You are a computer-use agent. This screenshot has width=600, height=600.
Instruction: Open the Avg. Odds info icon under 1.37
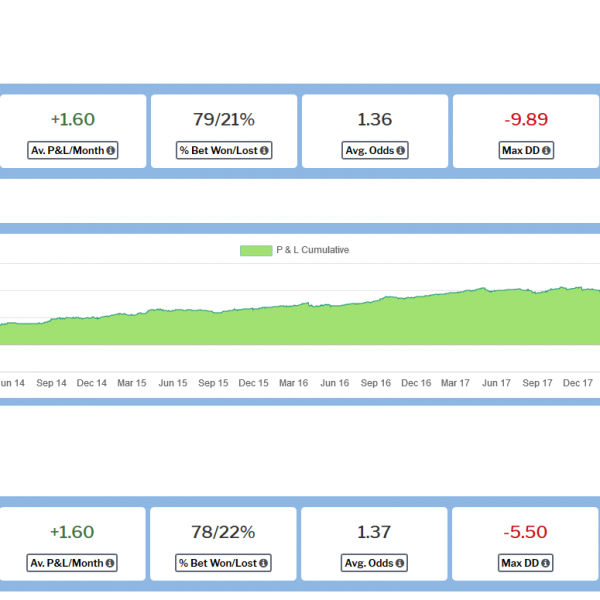(400, 563)
